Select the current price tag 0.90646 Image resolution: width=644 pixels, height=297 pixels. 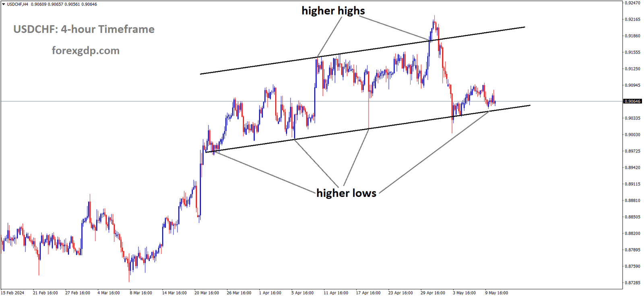(632, 101)
